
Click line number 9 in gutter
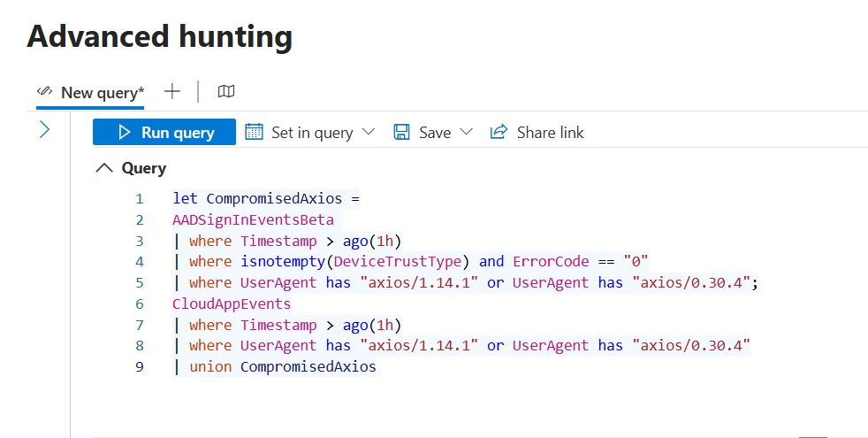tap(140, 366)
